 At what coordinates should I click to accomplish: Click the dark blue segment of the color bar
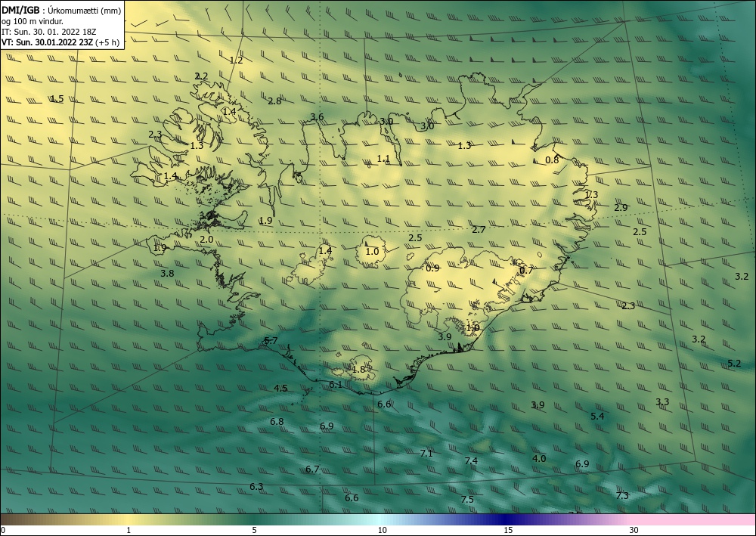coord(507,519)
